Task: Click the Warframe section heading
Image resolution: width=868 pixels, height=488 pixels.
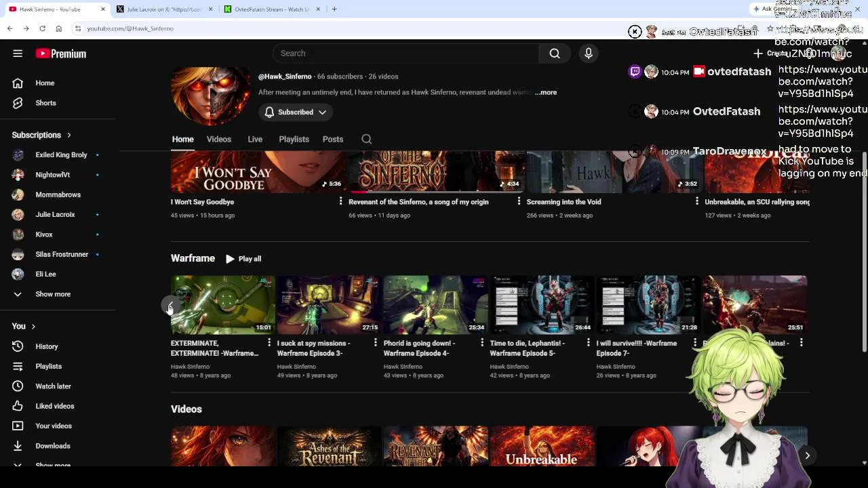Action: (193, 258)
